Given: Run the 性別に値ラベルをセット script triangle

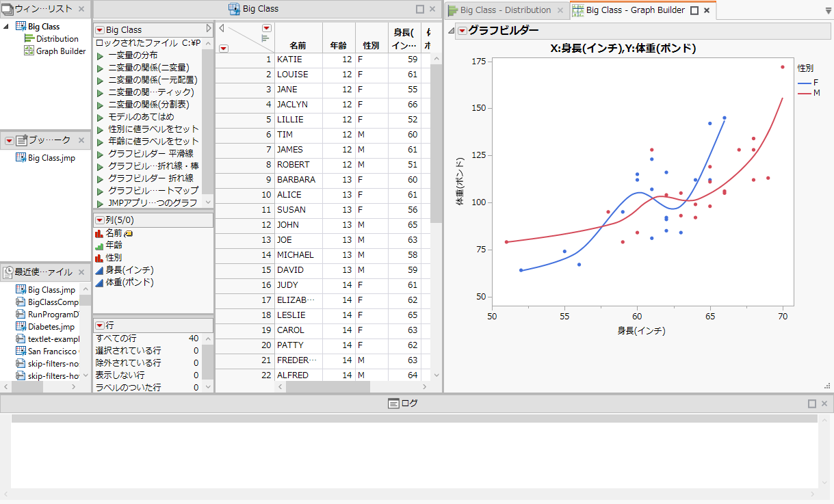Looking at the screenshot, I should [x=100, y=129].
